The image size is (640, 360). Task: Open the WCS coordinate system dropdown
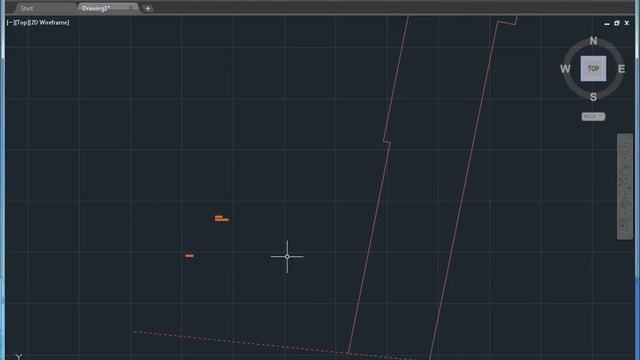coord(593,117)
